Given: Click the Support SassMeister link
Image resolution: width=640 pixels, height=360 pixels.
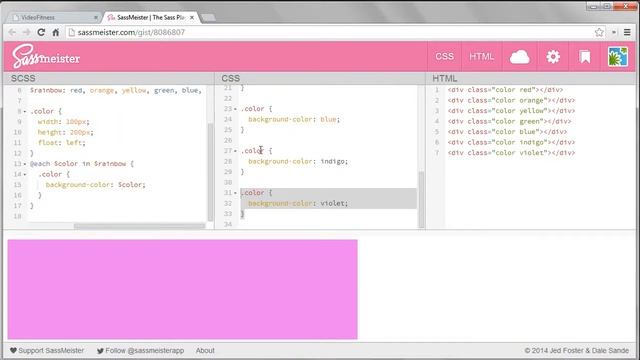Looking at the screenshot, I should [51, 351].
